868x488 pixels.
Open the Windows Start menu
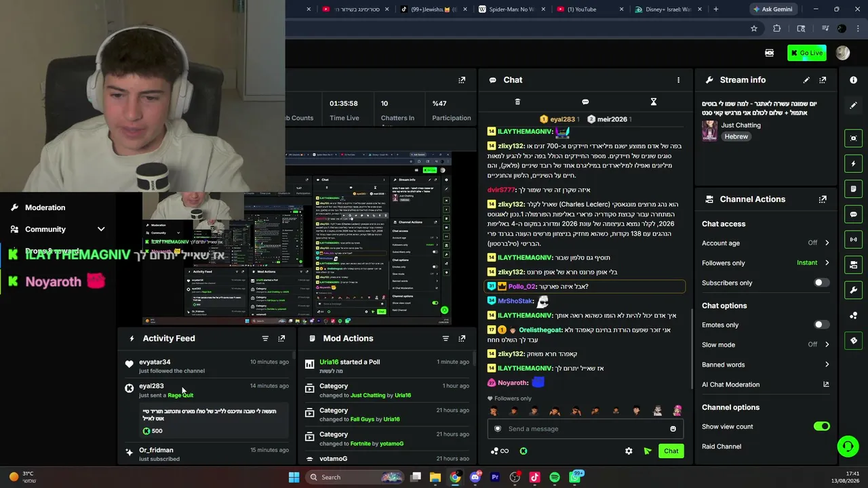point(294,477)
